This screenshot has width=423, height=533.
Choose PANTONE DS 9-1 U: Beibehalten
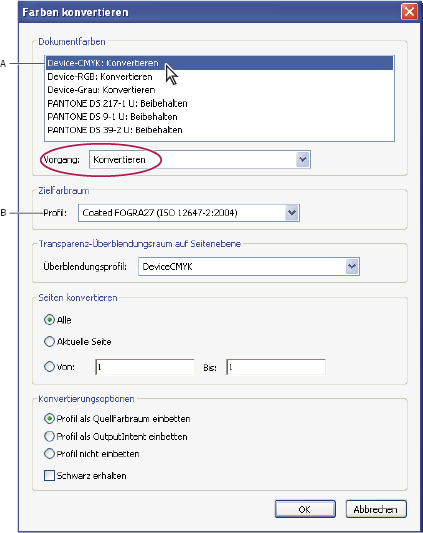coord(219,117)
